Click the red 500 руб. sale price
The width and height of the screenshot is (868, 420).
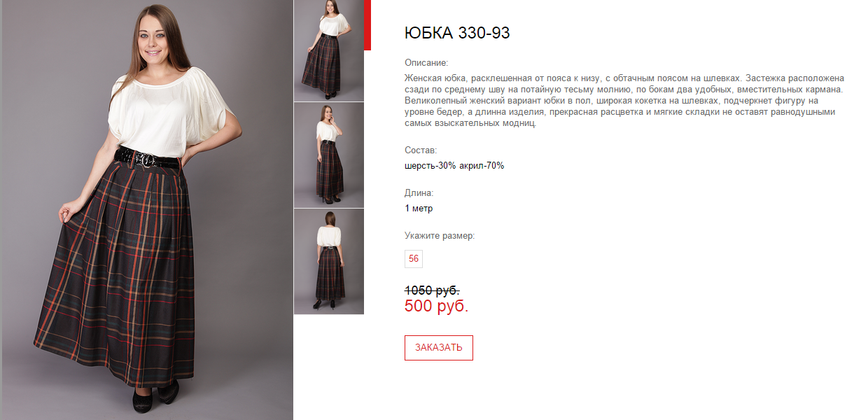pyautogui.click(x=437, y=306)
